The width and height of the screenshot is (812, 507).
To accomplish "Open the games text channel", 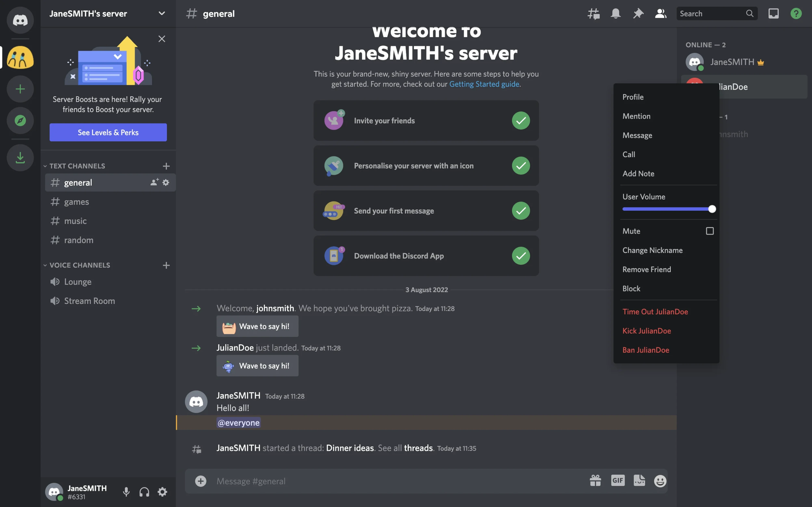I will tap(110, 202).
